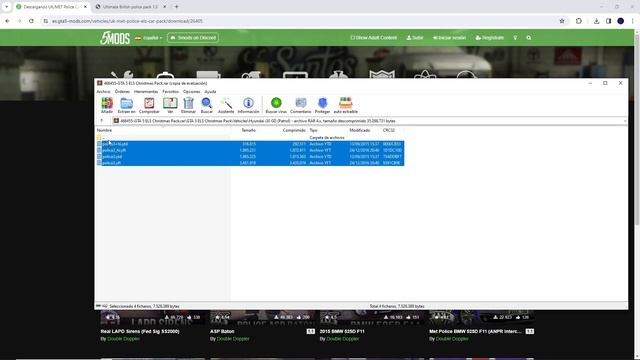Click the Eliminar trash bin icon

coord(188,105)
